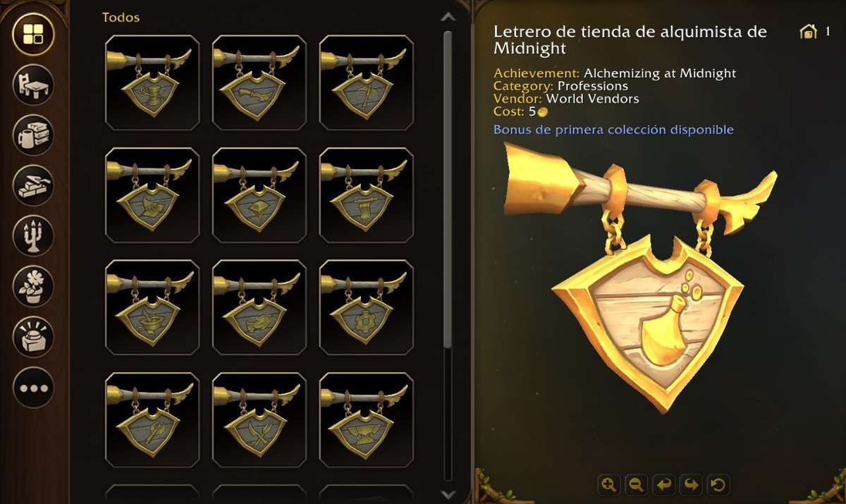Click the catalog scrollbar down arrow
This screenshot has height=504, width=846.
pyautogui.click(x=448, y=494)
